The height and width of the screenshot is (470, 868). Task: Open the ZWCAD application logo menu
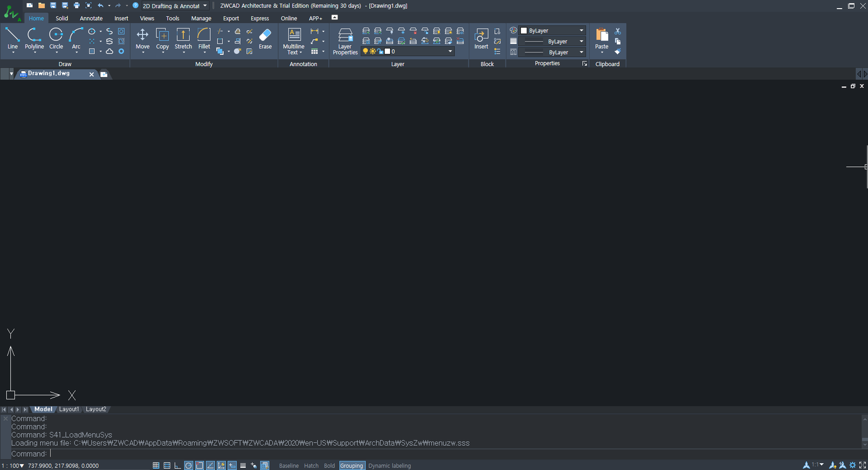click(x=12, y=12)
